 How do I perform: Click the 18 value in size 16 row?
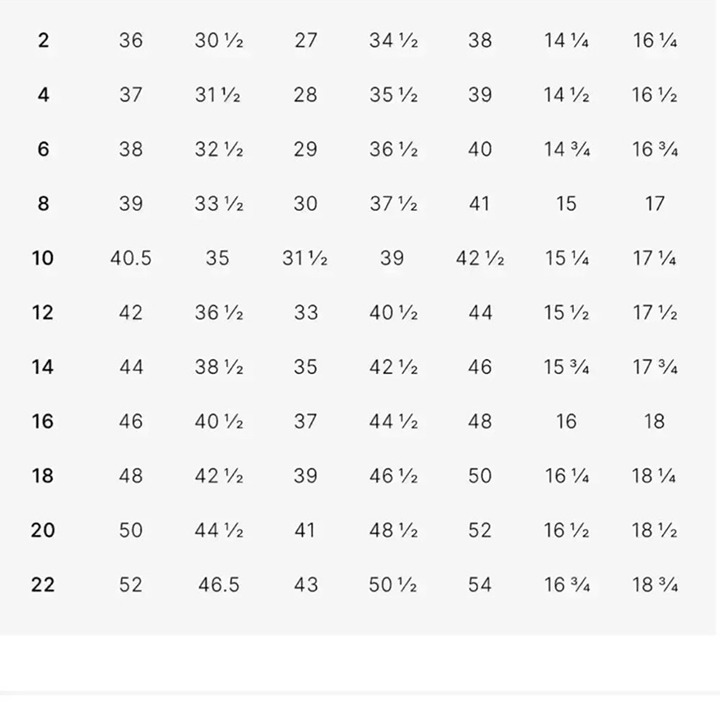[654, 422]
